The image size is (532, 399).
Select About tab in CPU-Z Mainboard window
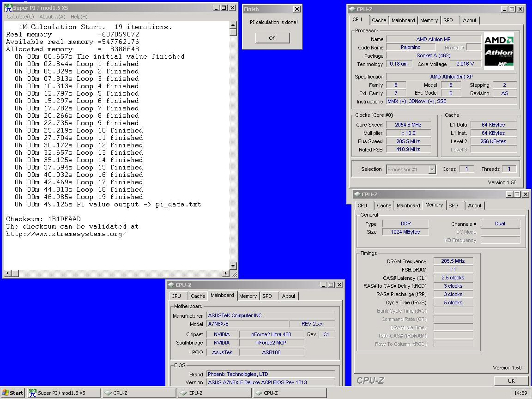pos(288,296)
